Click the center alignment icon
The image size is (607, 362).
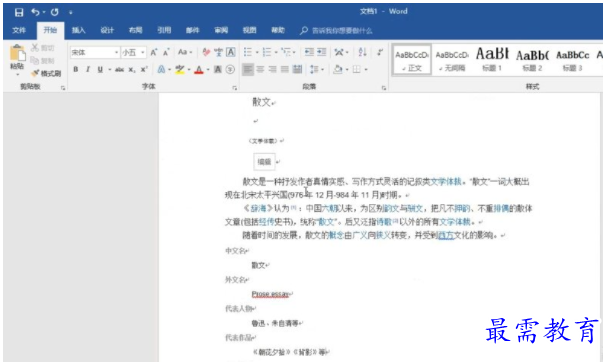click(260, 69)
